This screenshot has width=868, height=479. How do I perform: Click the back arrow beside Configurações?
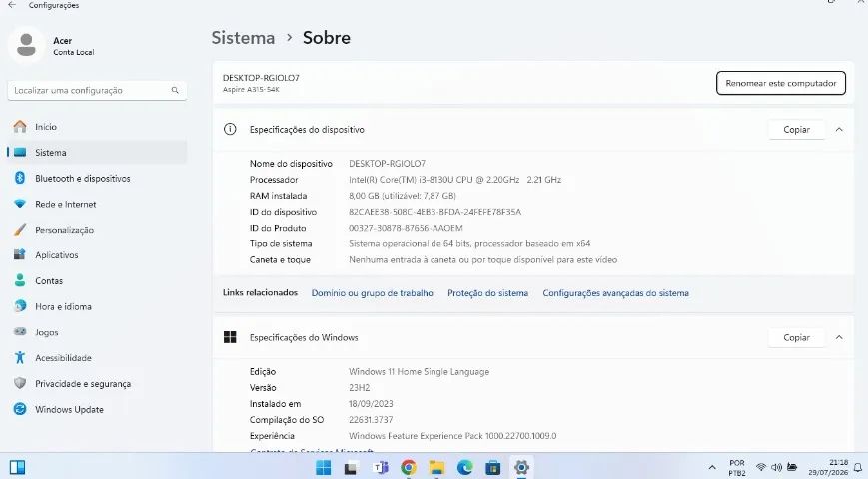click(12, 5)
